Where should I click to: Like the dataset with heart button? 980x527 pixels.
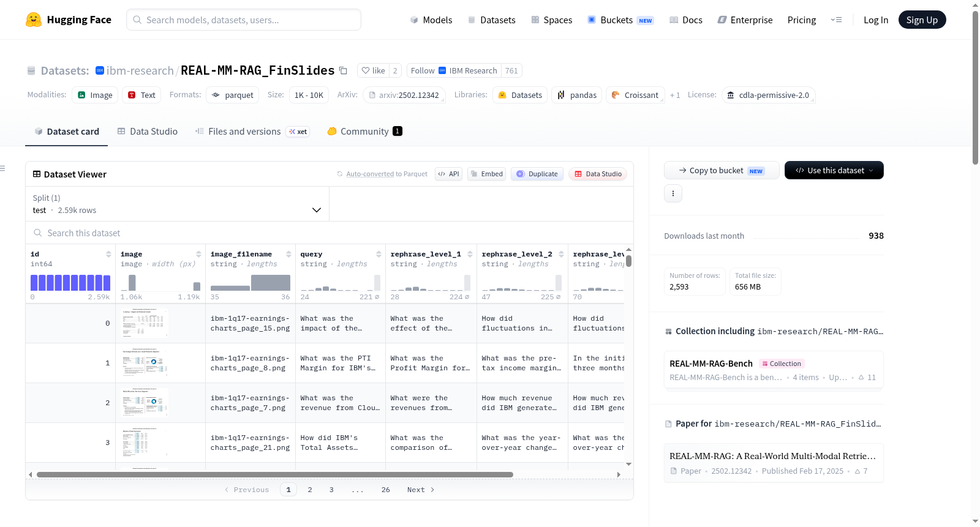click(x=373, y=70)
